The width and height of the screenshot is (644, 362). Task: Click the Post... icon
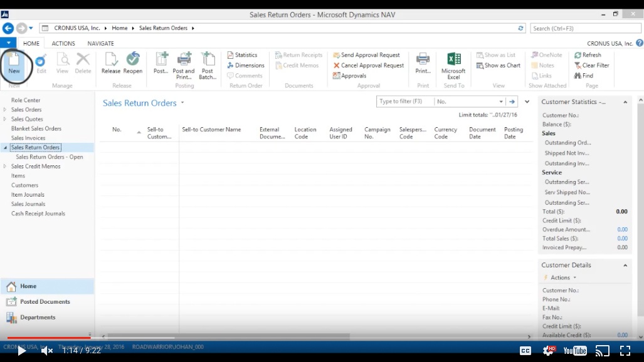coord(161,63)
